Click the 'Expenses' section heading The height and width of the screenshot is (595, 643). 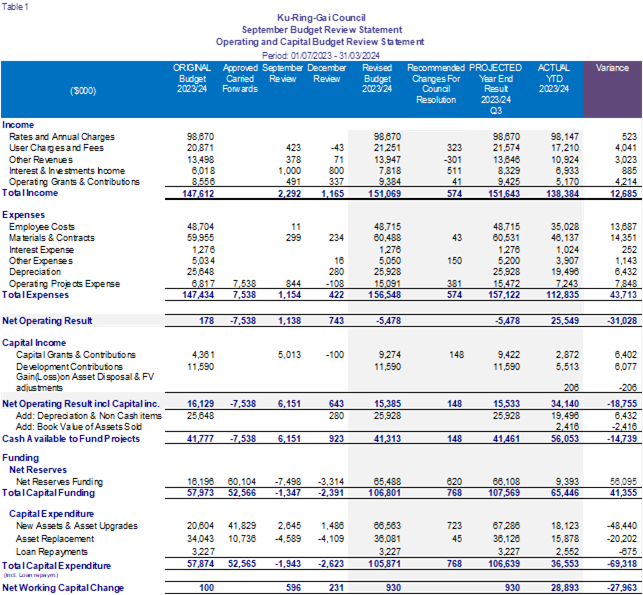(23, 215)
